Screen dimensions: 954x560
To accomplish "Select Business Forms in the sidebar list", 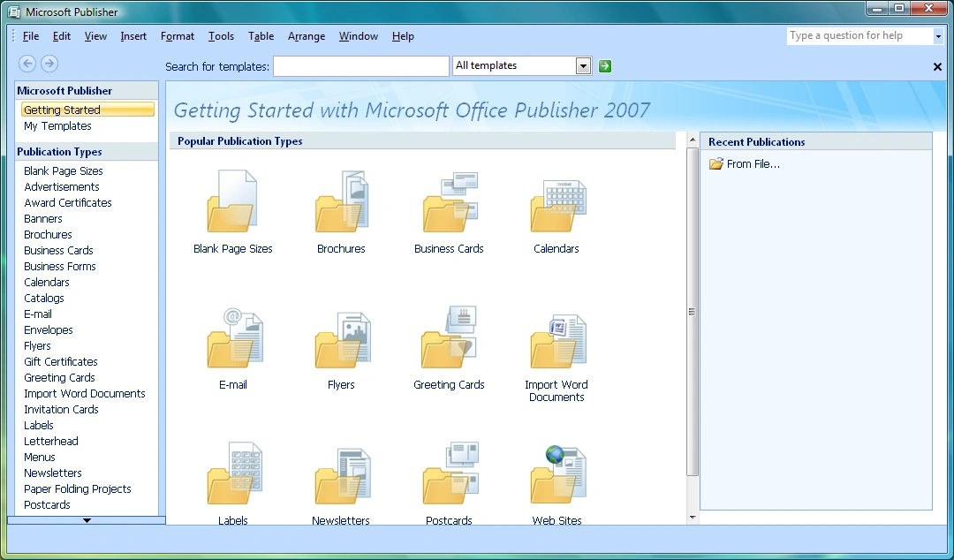I will [x=60, y=266].
